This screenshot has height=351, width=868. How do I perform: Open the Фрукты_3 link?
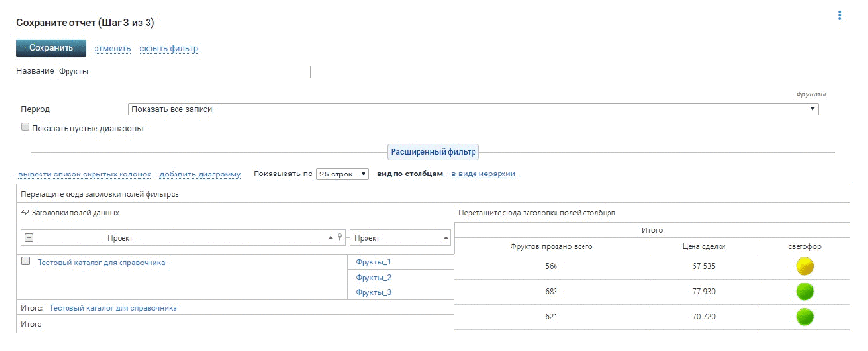(x=373, y=292)
